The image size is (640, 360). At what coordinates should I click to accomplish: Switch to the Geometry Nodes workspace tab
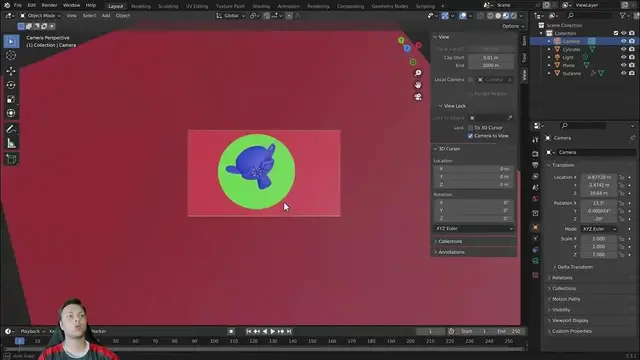389,6
